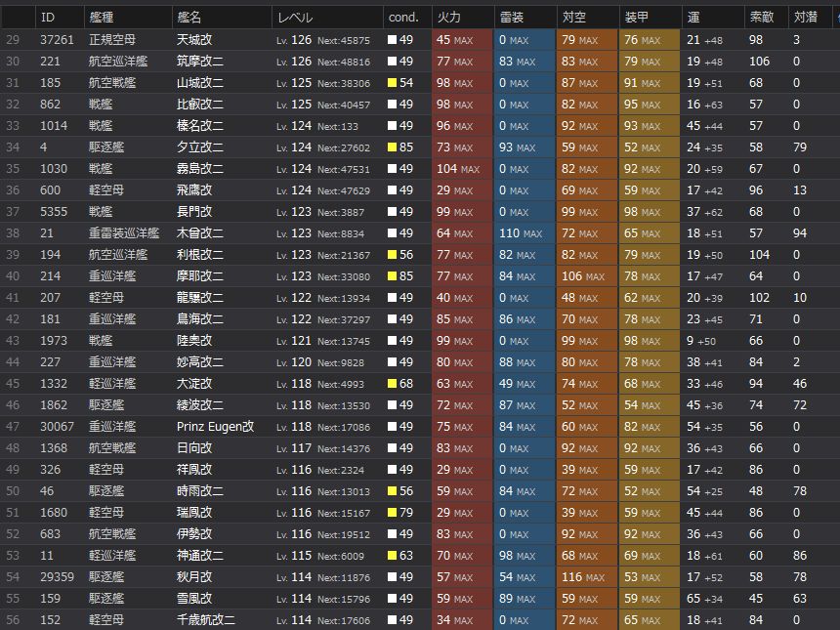This screenshot has height=630, width=840.
Task: Click the yellow cond. marker for 神通改二
Action: pos(392,556)
